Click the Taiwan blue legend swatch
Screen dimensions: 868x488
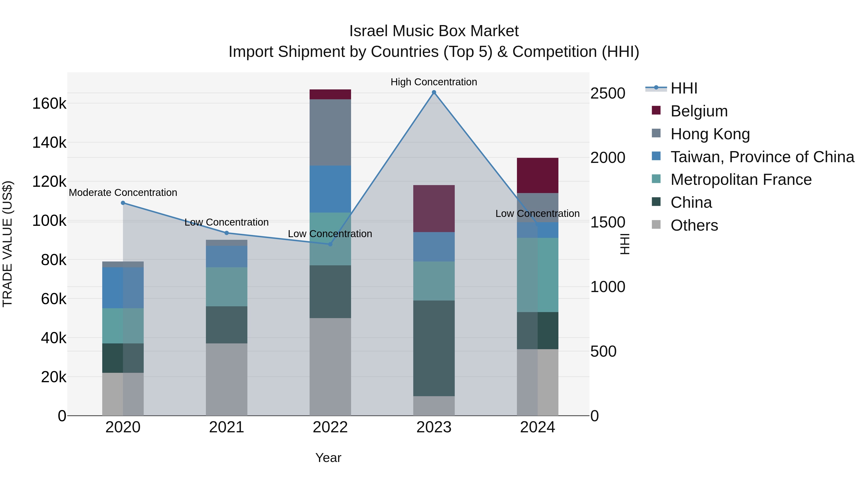[x=656, y=156]
